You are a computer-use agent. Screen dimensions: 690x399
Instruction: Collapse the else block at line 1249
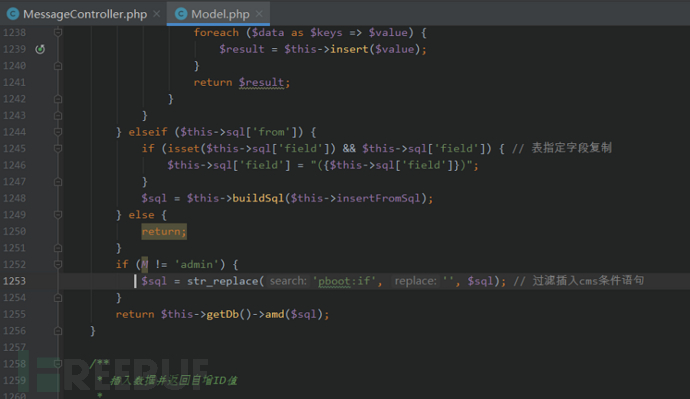[x=58, y=215]
